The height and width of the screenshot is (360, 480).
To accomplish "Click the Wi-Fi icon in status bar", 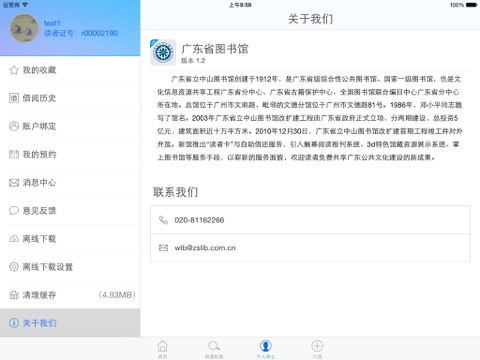I will pyautogui.click(x=25, y=5).
